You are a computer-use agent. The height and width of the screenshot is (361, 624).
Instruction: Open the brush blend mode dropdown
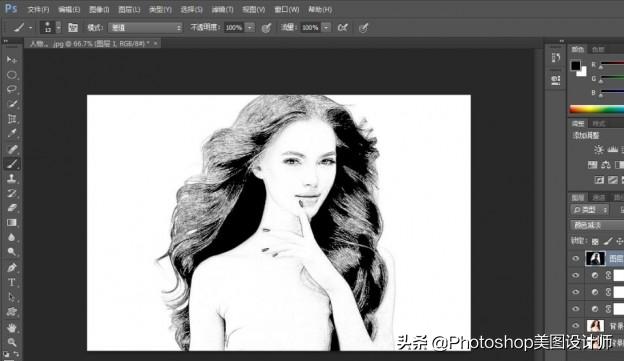point(146,27)
